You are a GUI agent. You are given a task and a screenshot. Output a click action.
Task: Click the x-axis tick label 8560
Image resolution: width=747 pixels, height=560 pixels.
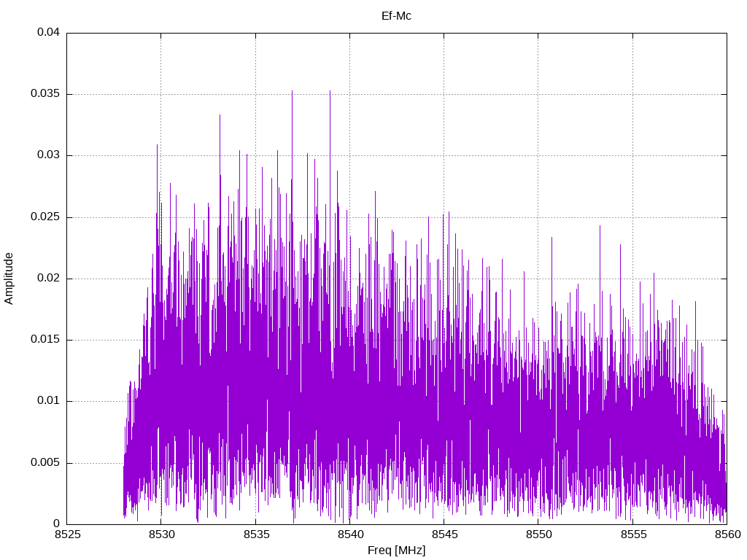[727, 534]
